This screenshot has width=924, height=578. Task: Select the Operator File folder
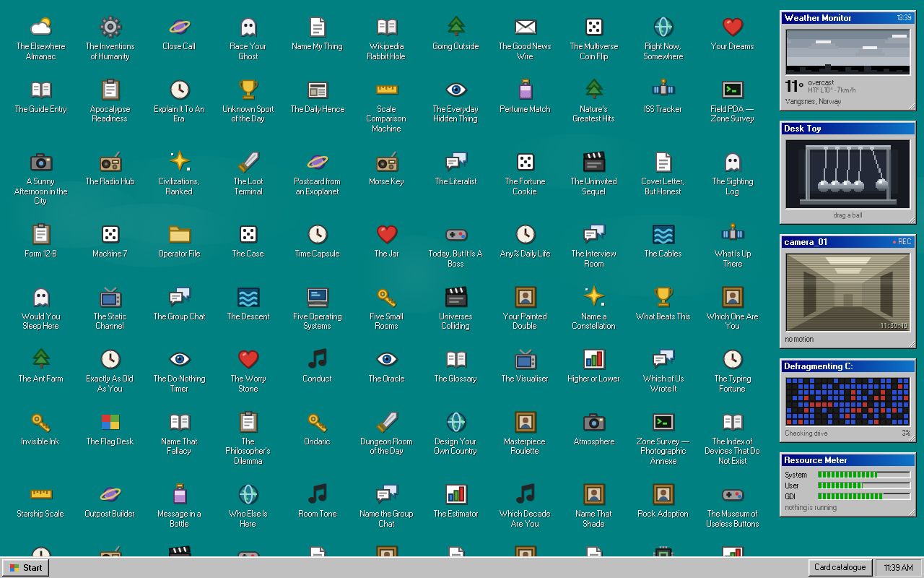(179, 235)
